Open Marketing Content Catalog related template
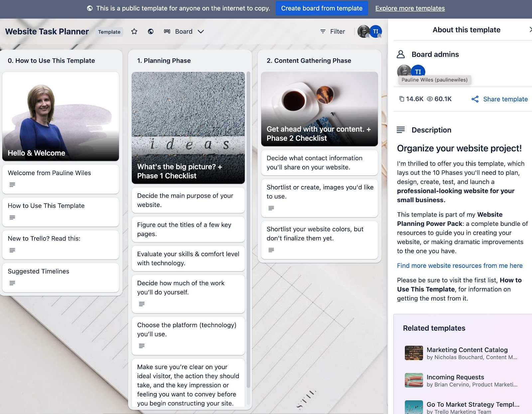The width and height of the screenshot is (532, 414). point(467,350)
